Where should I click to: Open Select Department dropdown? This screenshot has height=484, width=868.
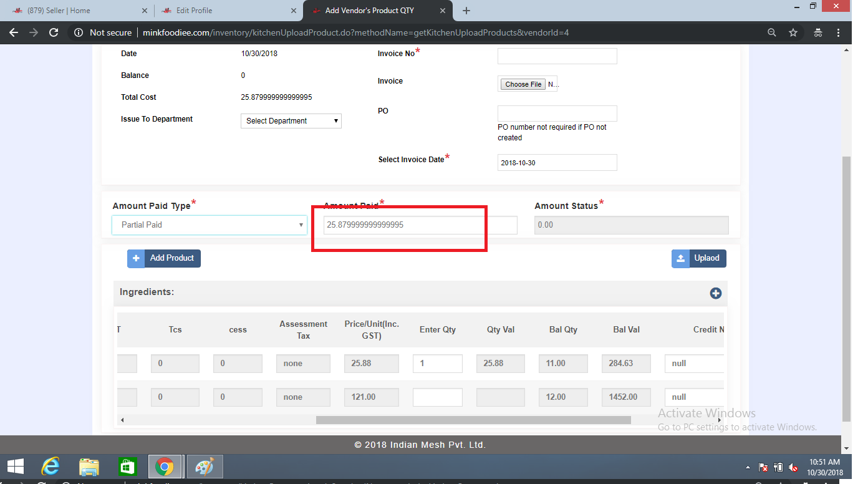(291, 120)
